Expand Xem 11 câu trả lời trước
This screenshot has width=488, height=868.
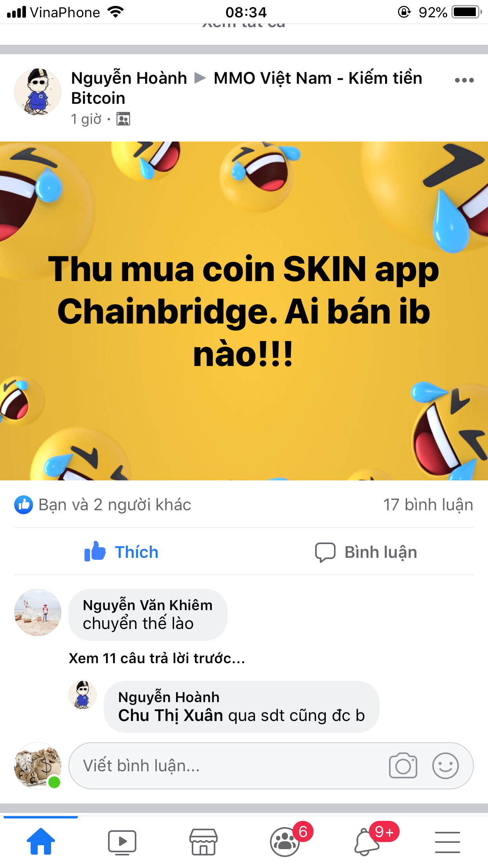pyautogui.click(x=157, y=658)
